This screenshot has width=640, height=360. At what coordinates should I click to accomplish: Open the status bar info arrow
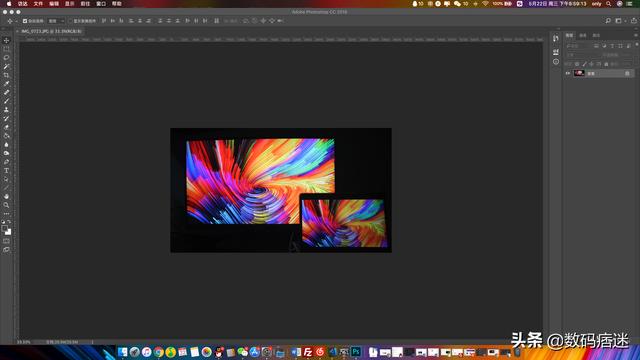(x=93, y=342)
